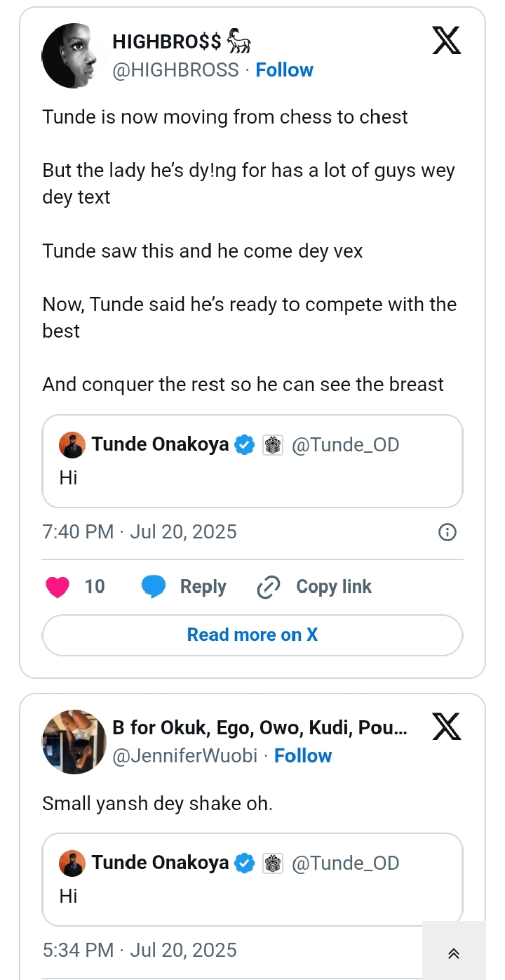This screenshot has width=505, height=980.
Task: Follow the @JenniferWuobi account
Action: click(303, 756)
